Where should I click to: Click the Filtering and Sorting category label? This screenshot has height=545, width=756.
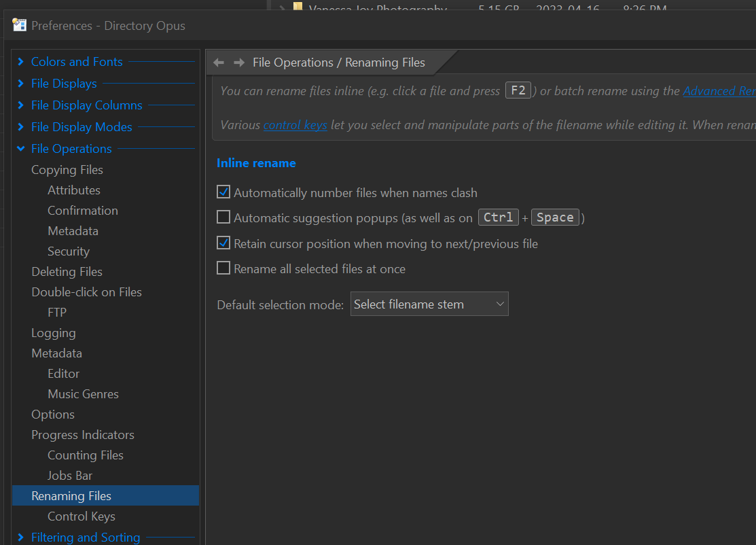coord(86,538)
